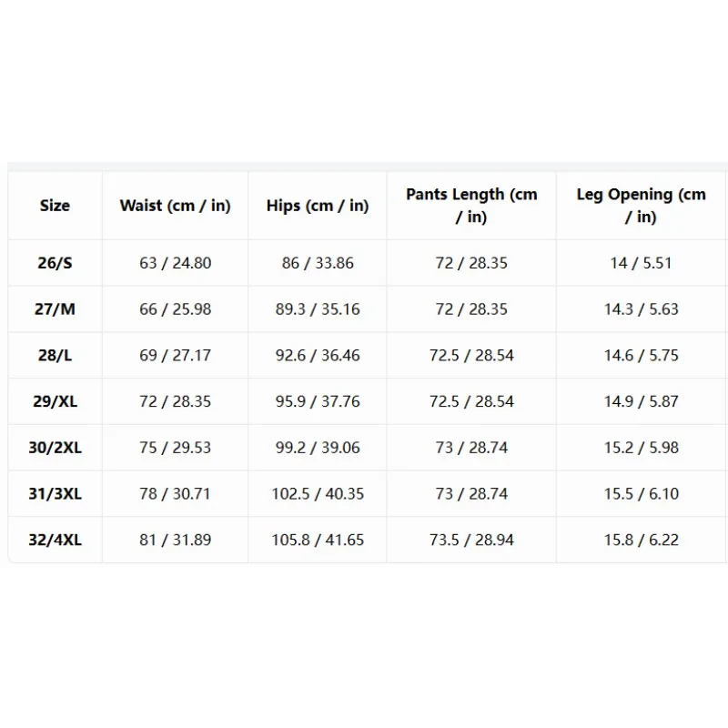Click the 29/XL size row label
The height and width of the screenshot is (728, 728).
coord(55,401)
